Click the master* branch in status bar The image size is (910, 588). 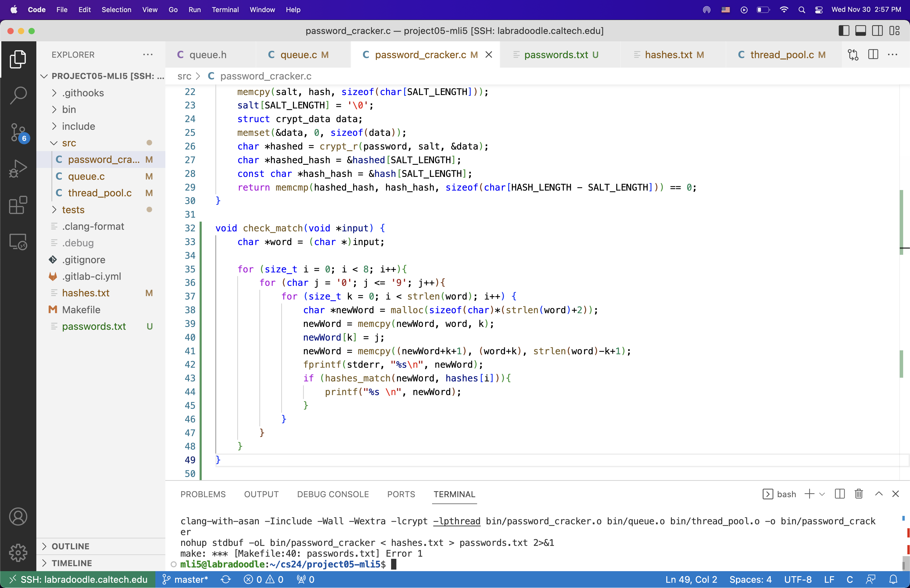click(x=186, y=580)
